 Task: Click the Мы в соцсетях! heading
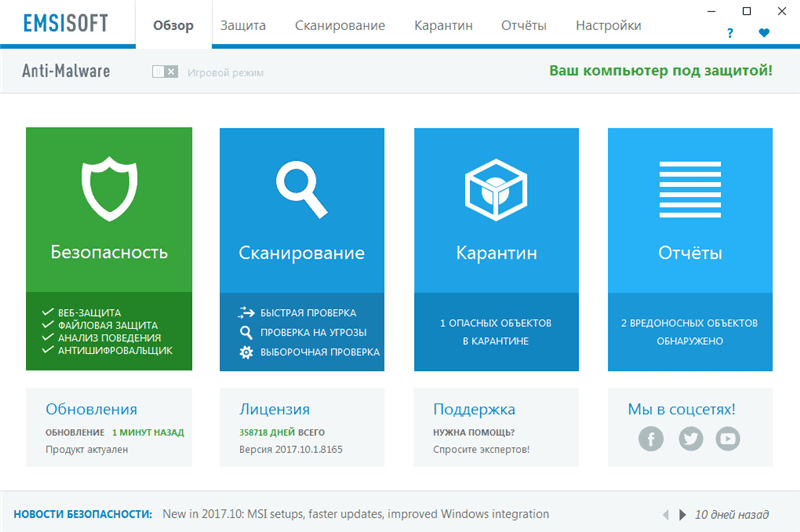[681, 409]
